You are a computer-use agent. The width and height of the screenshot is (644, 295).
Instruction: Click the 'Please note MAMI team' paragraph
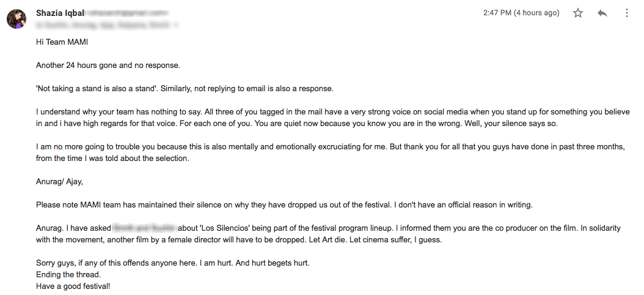pos(284,204)
